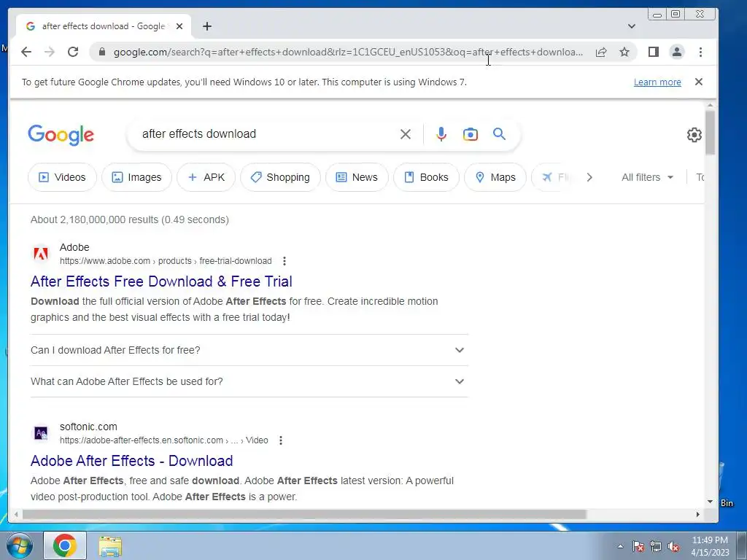Screen dimensions: 747x560
Task: Open Adobe After Effects - Download link
Action: 131,461
